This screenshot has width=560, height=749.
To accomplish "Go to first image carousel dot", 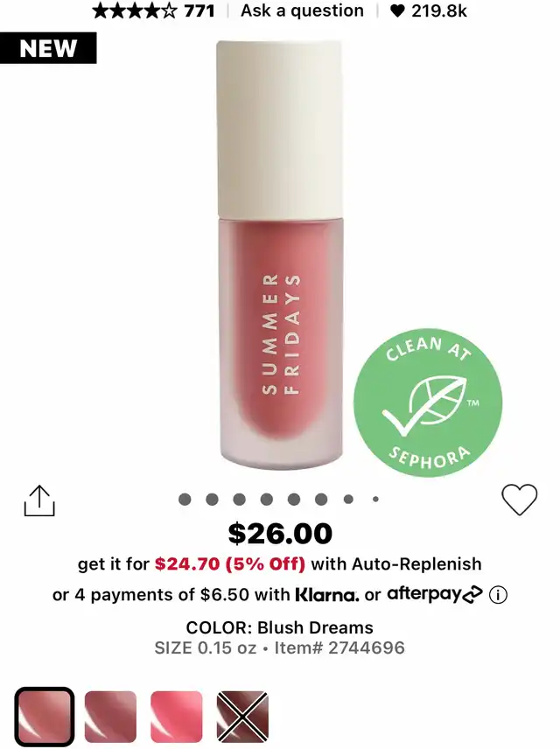I will [x=185, y=499].
